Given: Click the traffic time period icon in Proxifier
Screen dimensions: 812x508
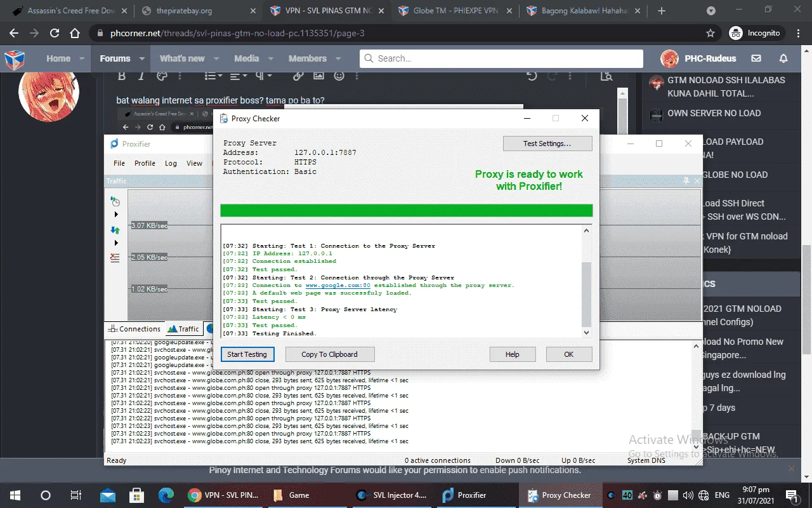Looking at the screenshot, I should (115, 201).
